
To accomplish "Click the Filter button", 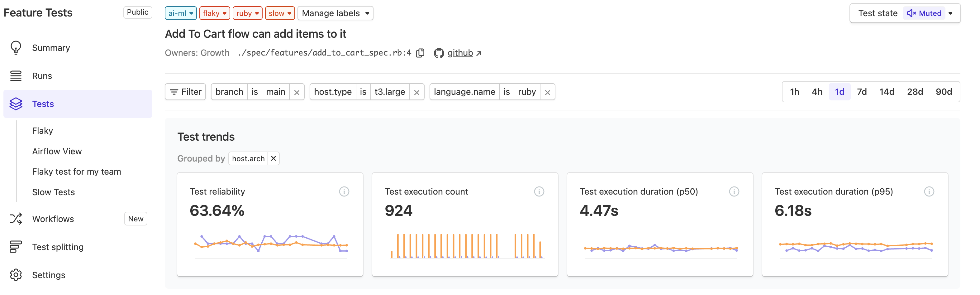I will 185,91.
